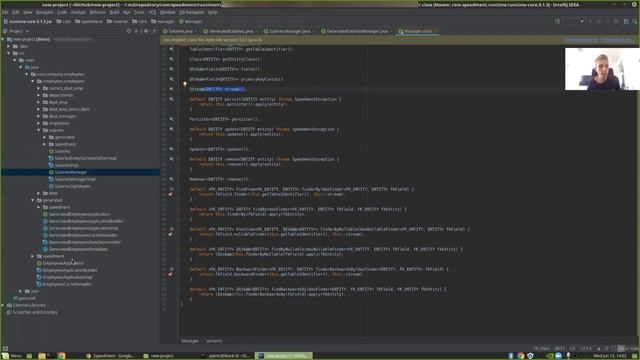Open Project panel settings gear
The image size is (640, 360).
146,31
